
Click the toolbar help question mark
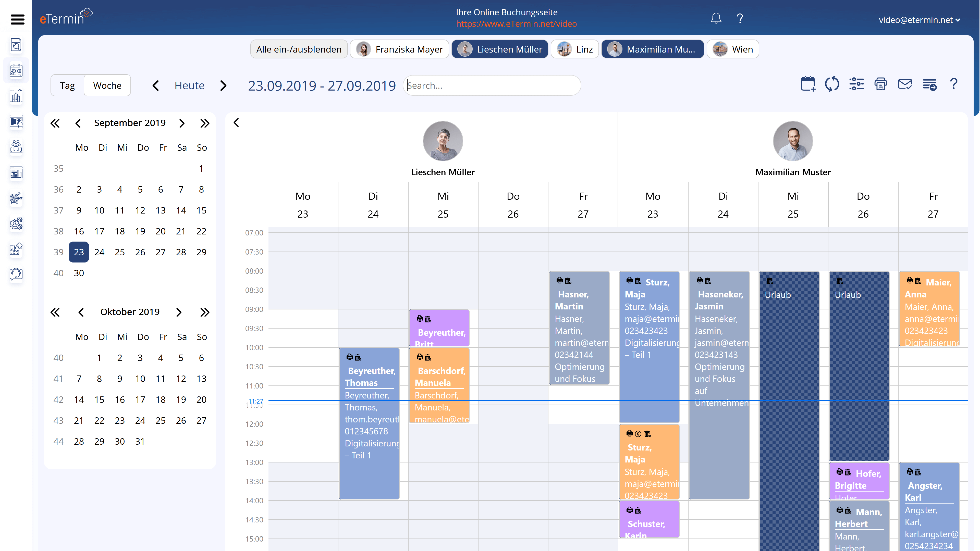click(x=954, y=84)
